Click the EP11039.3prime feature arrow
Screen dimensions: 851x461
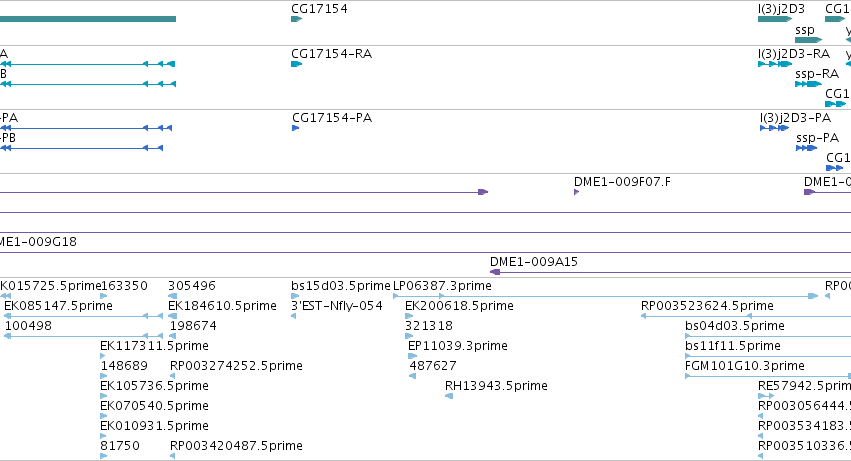pyautogui.click(x=412, y=356)
